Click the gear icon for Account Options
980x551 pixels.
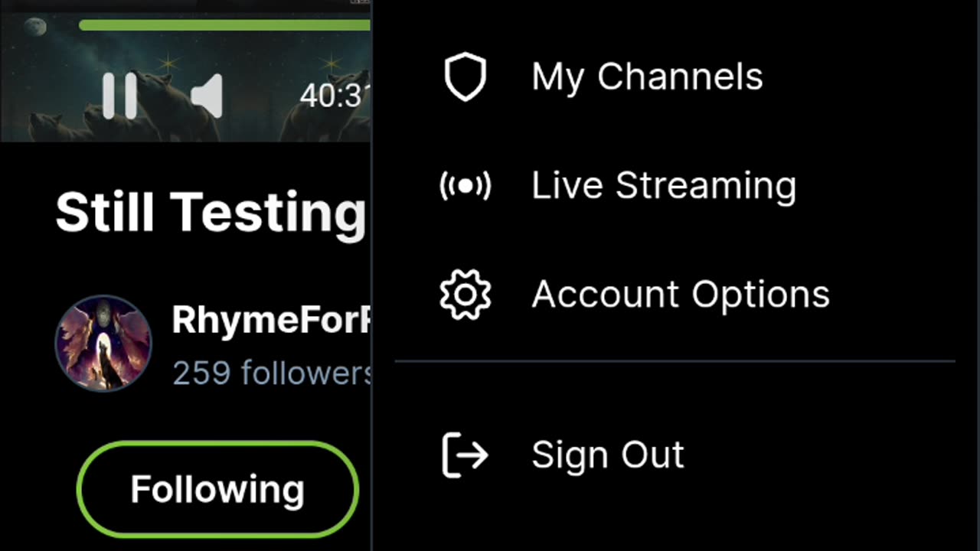[x=465, y=295]
